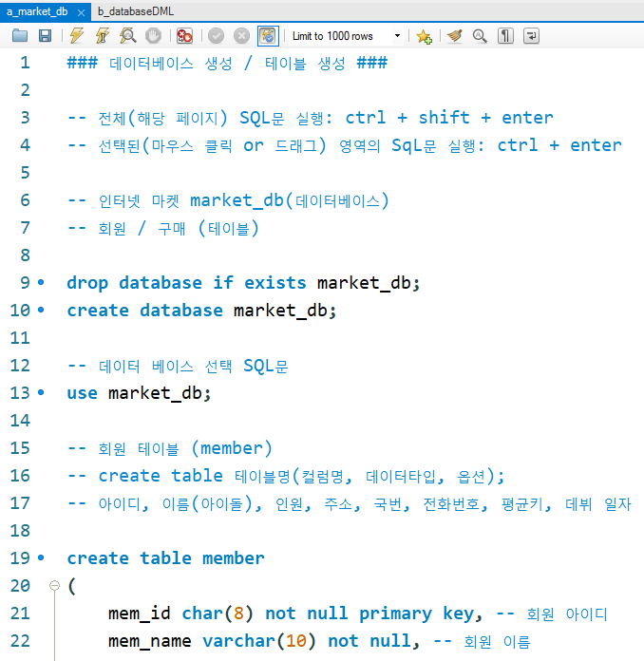
Task: Click the header comment on line 1 starting with ###
Action: 227,63
